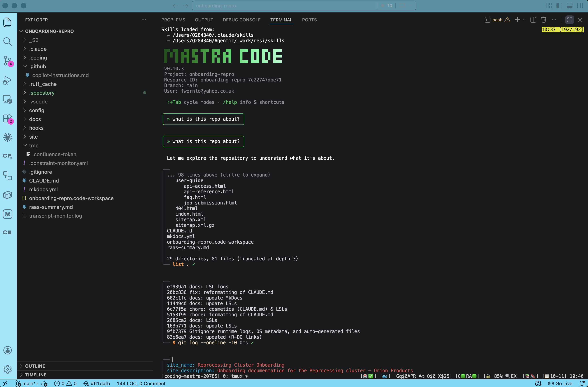Viewport: 588px width, 387px height.
Task: Open the Search view icon
Action: [8, 42]
